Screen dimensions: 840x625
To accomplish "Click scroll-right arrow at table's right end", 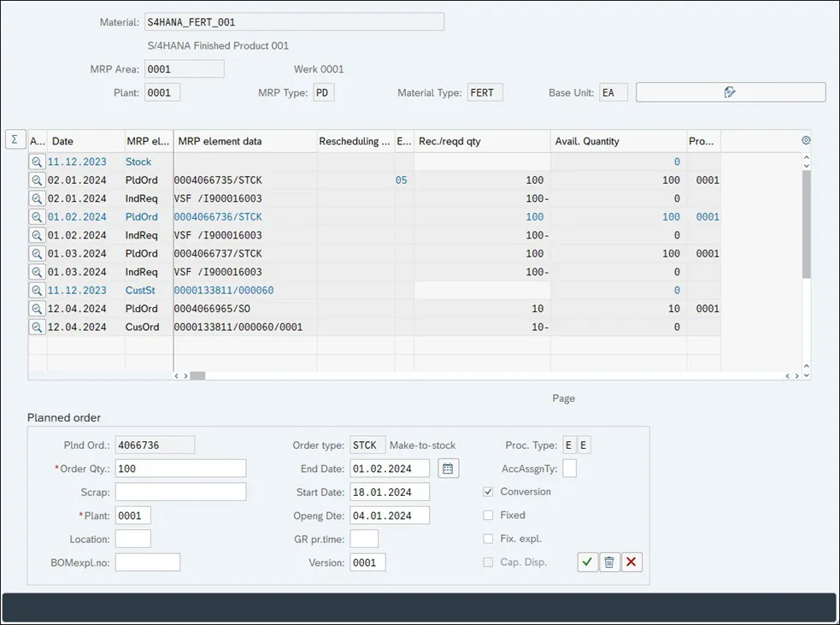I will 796,375.
